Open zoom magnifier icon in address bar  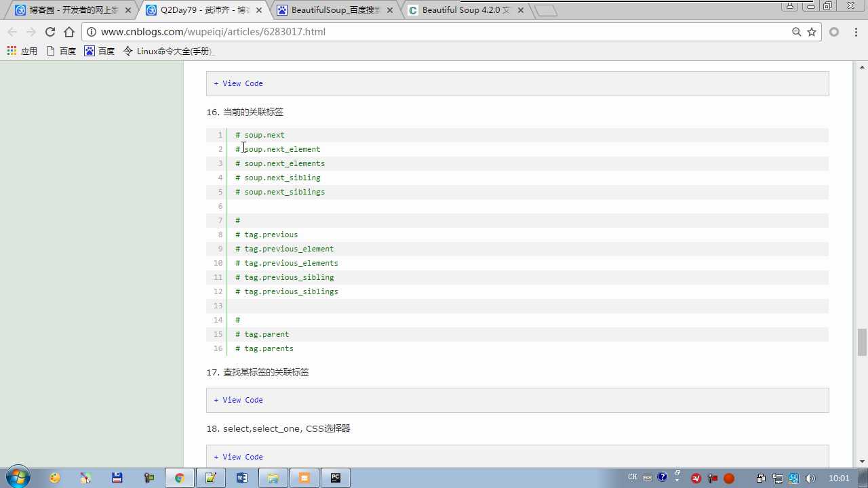pos(797,32)
